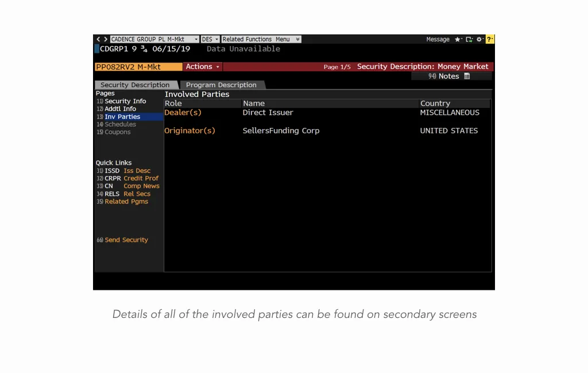588x373 pixels.
Task: Click the export window icon
Action: click(x=469, y=40)
